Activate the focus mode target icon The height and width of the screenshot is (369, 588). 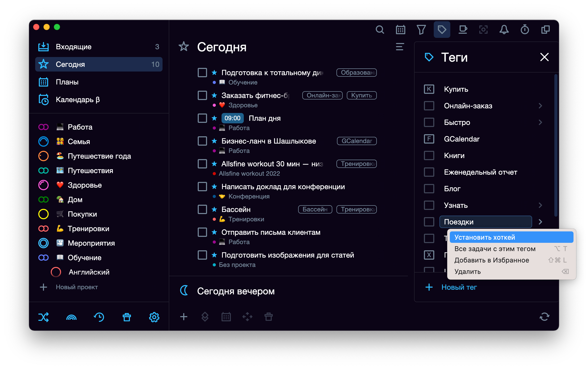tap(483, 30)
